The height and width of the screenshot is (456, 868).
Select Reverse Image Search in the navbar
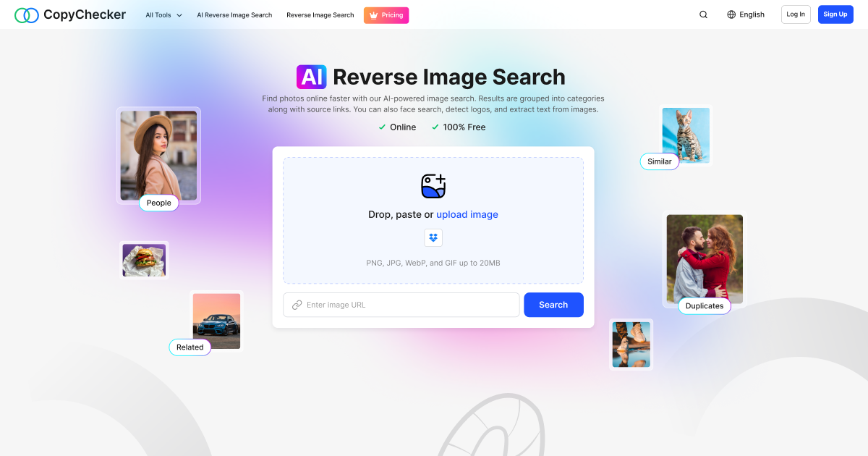pos(320,14)
